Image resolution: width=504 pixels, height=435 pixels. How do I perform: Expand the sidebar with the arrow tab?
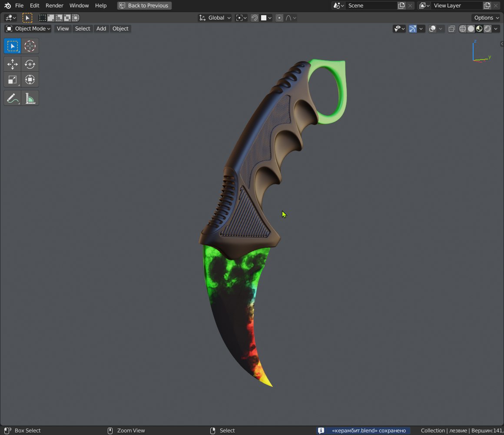click(502, 44)
